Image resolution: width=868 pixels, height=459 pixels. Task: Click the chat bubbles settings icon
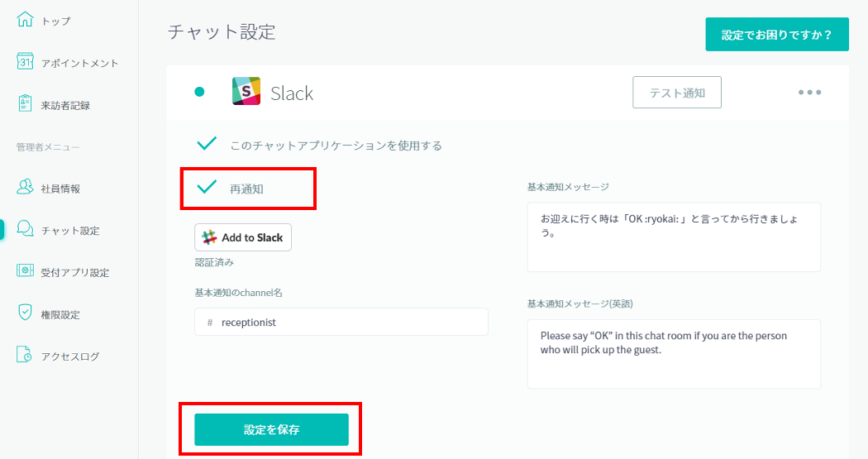coord(25,230)
